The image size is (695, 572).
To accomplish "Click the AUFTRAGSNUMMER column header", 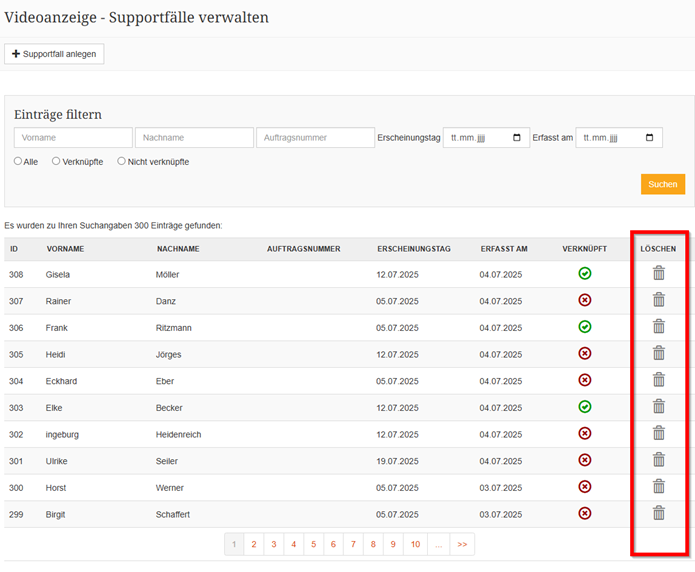I will (304, 249).
